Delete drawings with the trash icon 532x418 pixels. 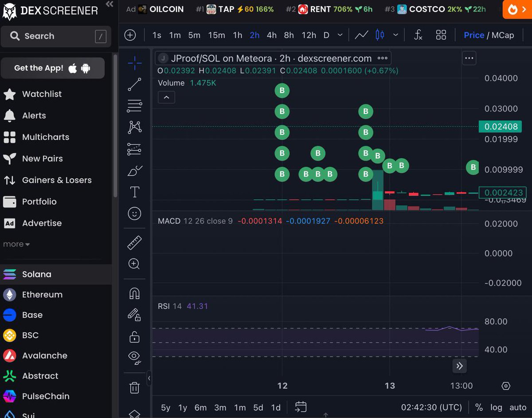coord(134,388)
